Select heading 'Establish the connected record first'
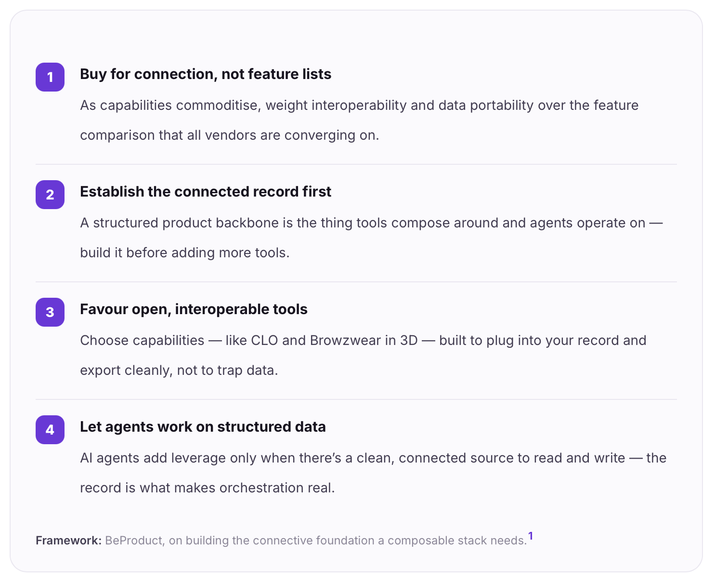The width and height of the screenshot is (728, 582). [206, 192]
